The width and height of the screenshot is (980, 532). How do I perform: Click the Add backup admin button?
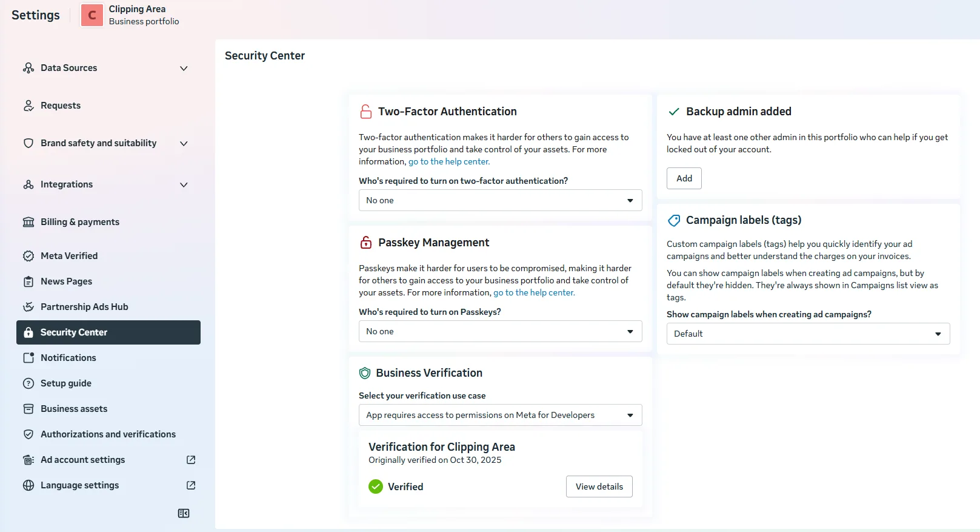pos(684,178)
